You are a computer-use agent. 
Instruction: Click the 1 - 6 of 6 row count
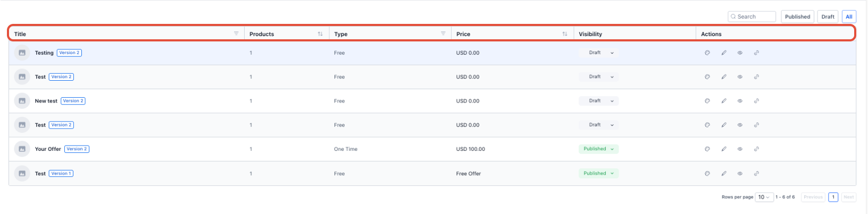coord(785,197)
